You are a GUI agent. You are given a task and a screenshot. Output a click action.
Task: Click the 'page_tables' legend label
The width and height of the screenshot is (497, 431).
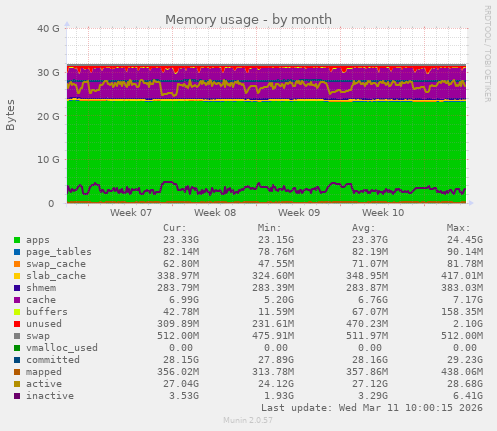pyautogui.click(x=59, y=252)
